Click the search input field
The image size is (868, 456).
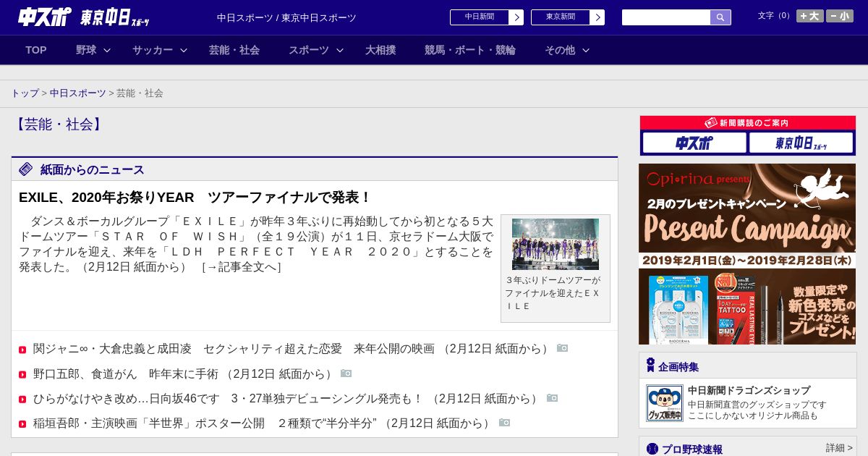coord(666,17)
